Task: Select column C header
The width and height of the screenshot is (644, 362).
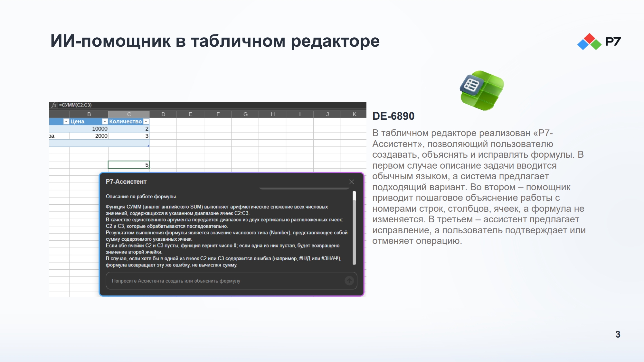Action: 129,114
